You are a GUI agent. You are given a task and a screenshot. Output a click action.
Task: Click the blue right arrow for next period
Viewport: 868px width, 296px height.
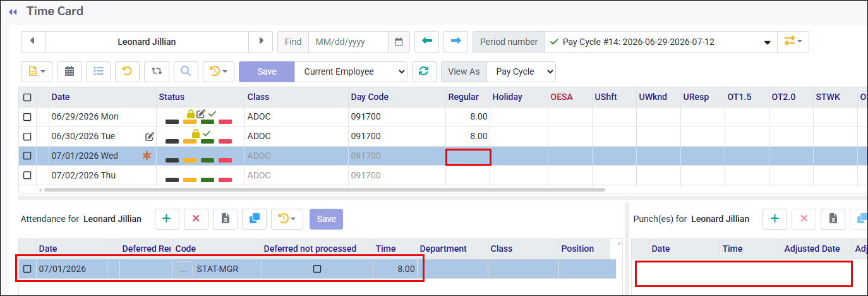point(455,42)
